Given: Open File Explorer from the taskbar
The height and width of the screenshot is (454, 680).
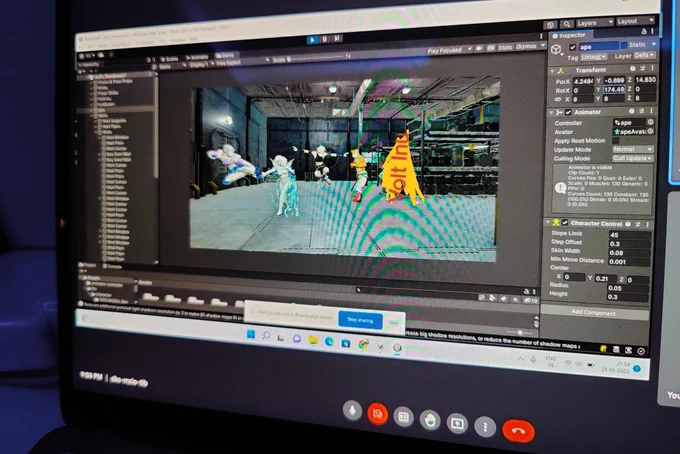Looking at the screenshot, I should [x=313, y=340].
